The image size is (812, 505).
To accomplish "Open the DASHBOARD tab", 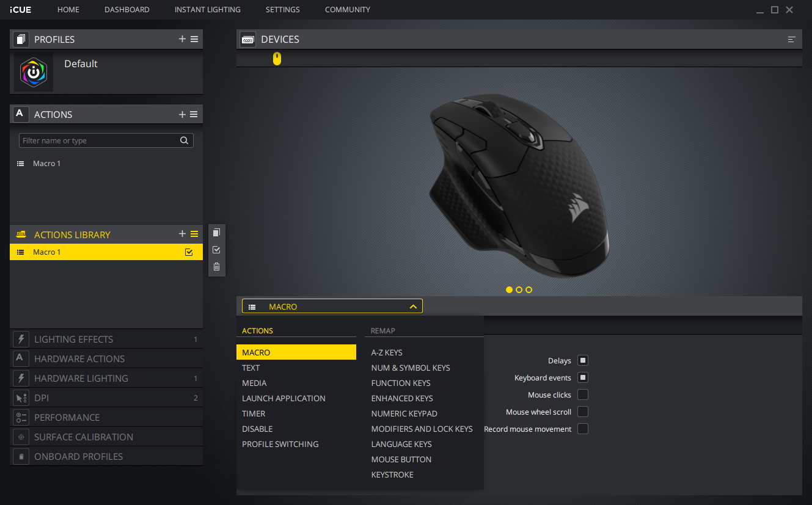I will point(127,10).
